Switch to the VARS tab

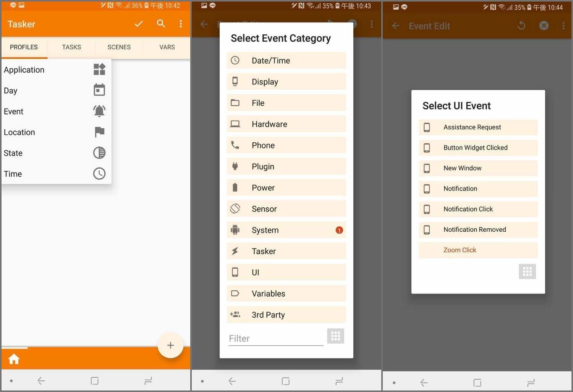(x=167, y=47)
